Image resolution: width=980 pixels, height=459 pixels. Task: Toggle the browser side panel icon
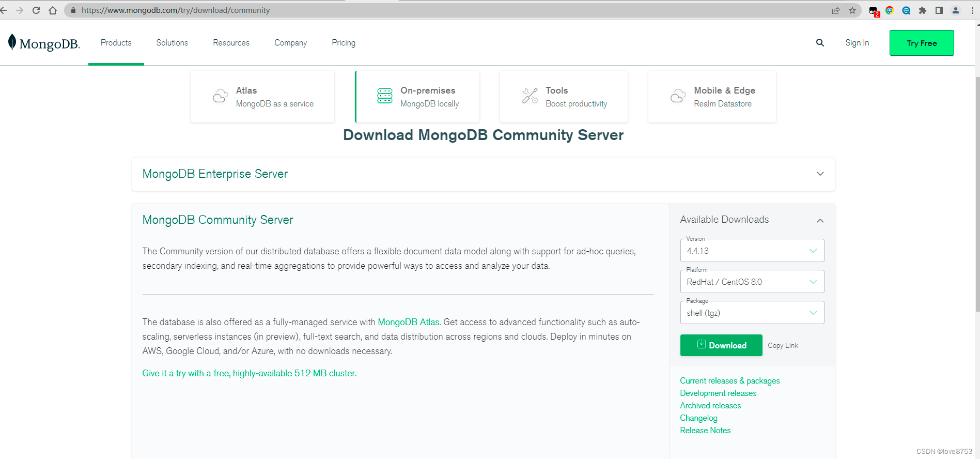(x=939, y=10)
